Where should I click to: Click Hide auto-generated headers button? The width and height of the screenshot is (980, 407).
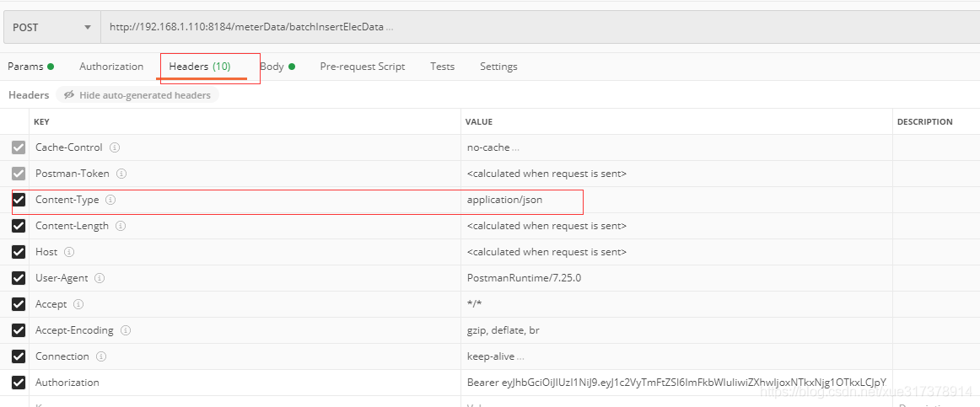coord(137,95)
